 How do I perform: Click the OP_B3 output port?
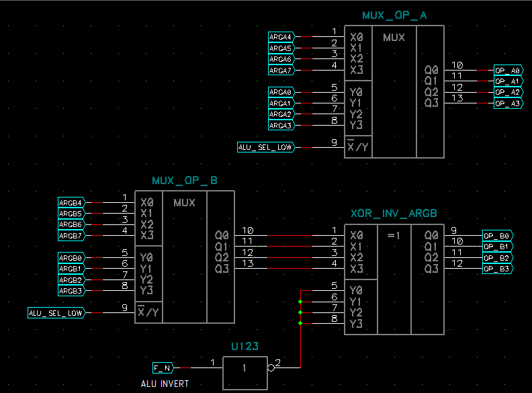point(498,269)
